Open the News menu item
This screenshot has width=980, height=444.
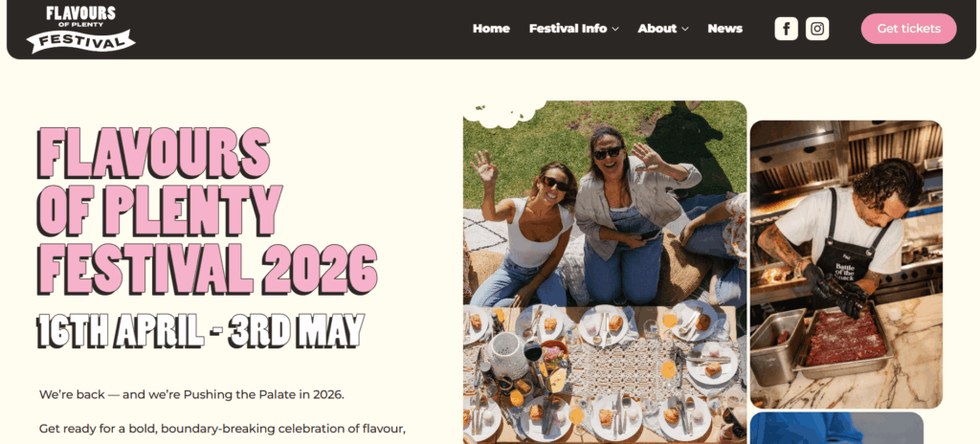pos(725,29)
